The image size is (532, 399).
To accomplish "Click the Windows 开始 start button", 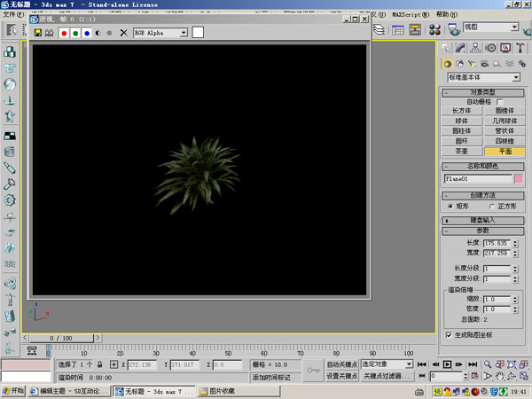I will point(13,391).
